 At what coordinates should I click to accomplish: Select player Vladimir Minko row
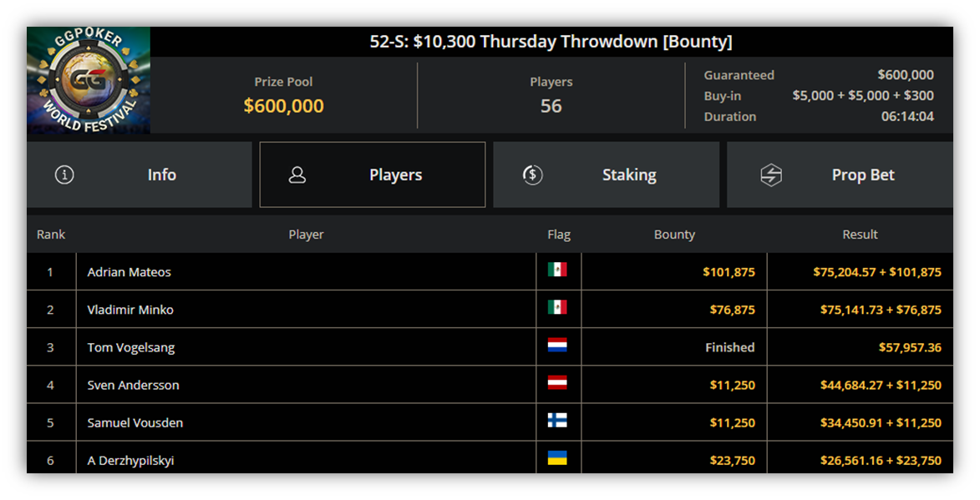tap(490, 310)
